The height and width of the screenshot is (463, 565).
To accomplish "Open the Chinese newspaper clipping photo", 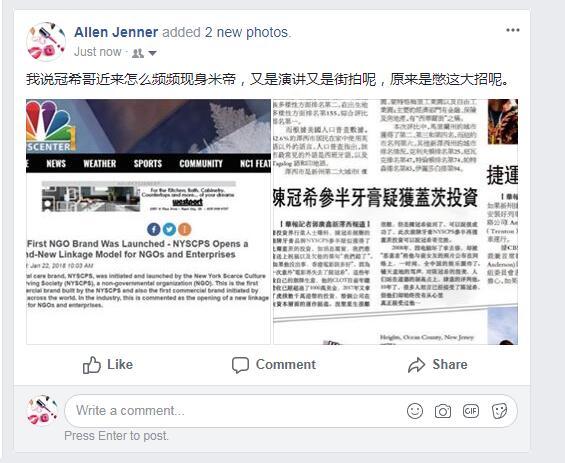I will pos(395,222).
